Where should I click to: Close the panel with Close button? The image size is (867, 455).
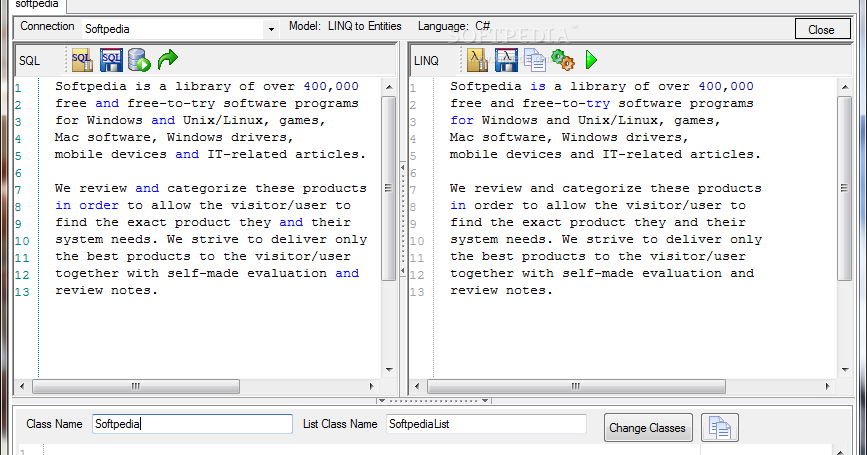(821, 29)
